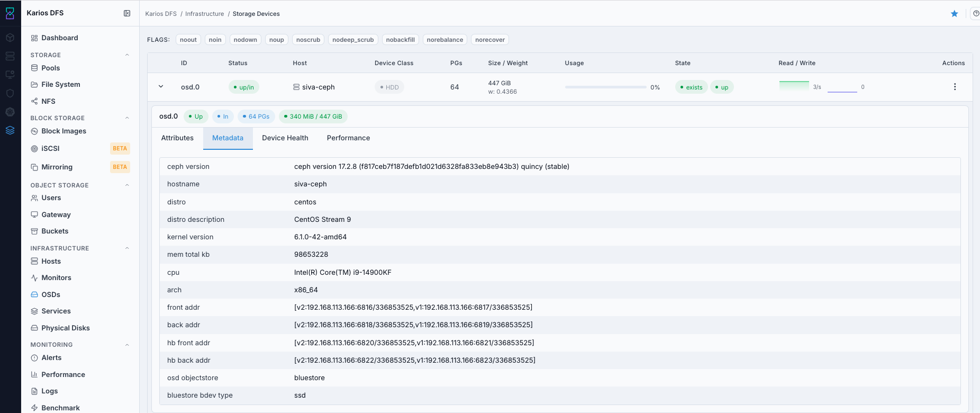Viewport: 980px width, 413px height.
Task: Toggle the nobackfill flag
Action: pyautogui.click(x=401, y=40)
